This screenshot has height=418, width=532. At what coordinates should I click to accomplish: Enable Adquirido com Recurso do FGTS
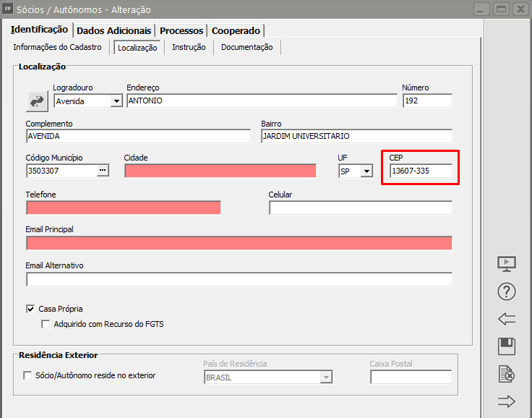click(46, 324)
